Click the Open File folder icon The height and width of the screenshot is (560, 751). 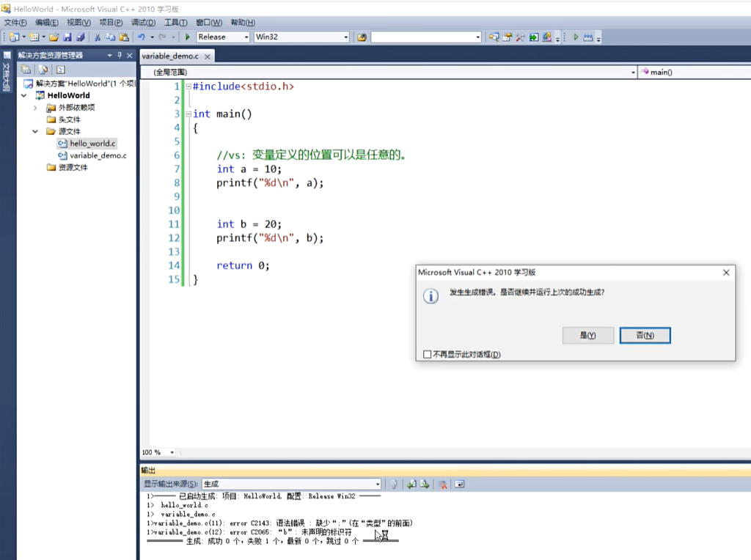(54, 37)
